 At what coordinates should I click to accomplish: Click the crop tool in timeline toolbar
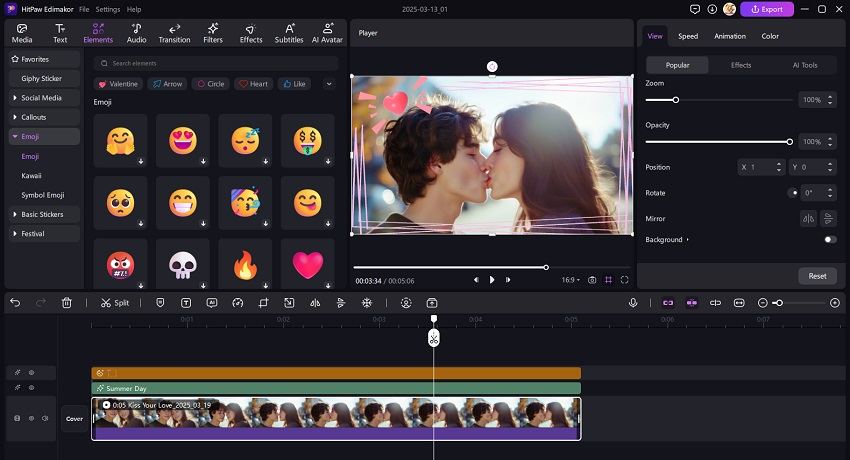coord(263,302)
